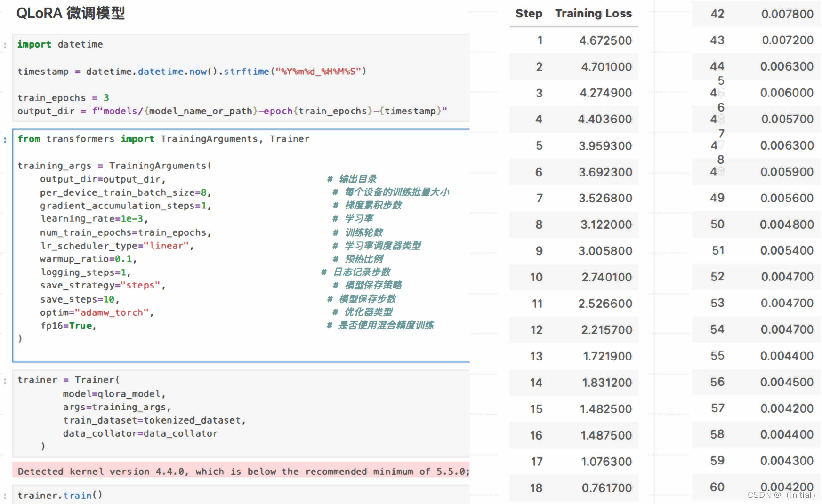Click the loss value 0.007800
Viewport: 822px width, 504px height.
coord(788,14)
